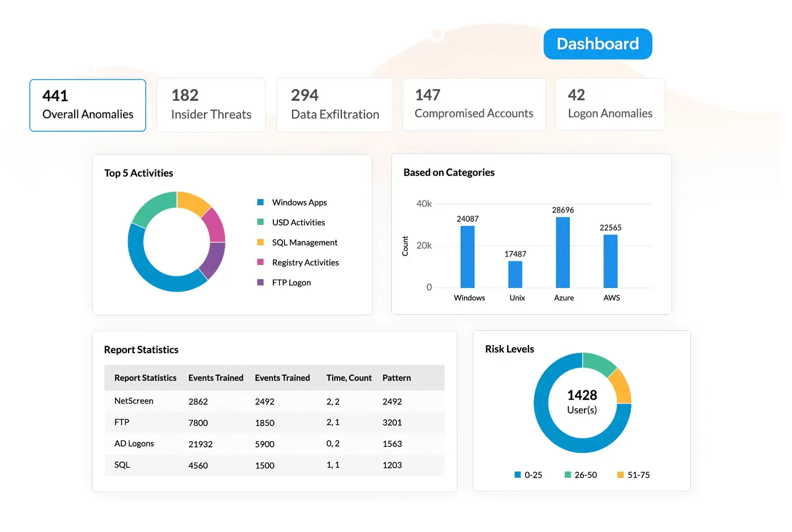Click the Windows bar in Based on Categories
Screen dimensions: 792x532
(x=467, y=257)
